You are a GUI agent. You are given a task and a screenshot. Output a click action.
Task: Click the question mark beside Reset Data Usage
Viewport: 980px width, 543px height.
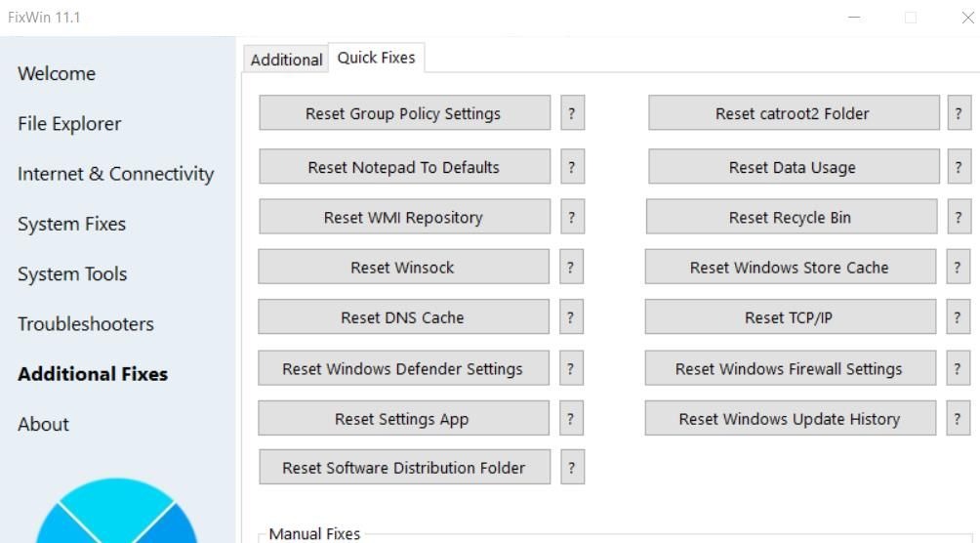point(960,167)
